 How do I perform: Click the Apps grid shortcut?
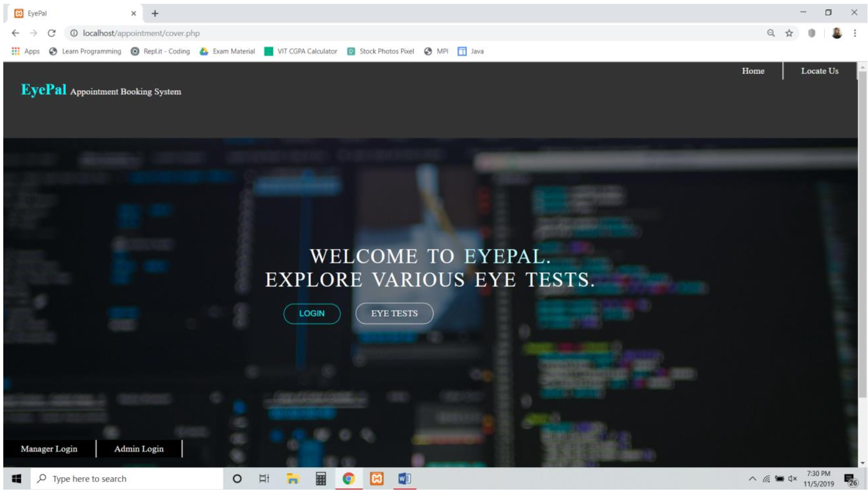pyautogui.click(x=25, y=51)
